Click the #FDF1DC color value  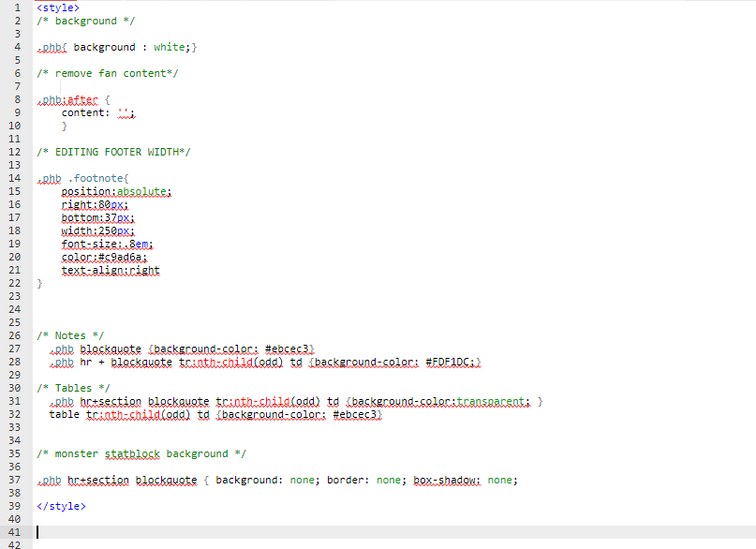452,362
